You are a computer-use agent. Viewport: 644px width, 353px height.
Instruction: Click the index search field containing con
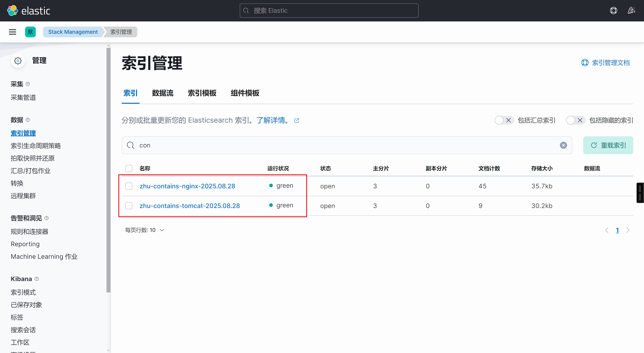coord(347,145)
